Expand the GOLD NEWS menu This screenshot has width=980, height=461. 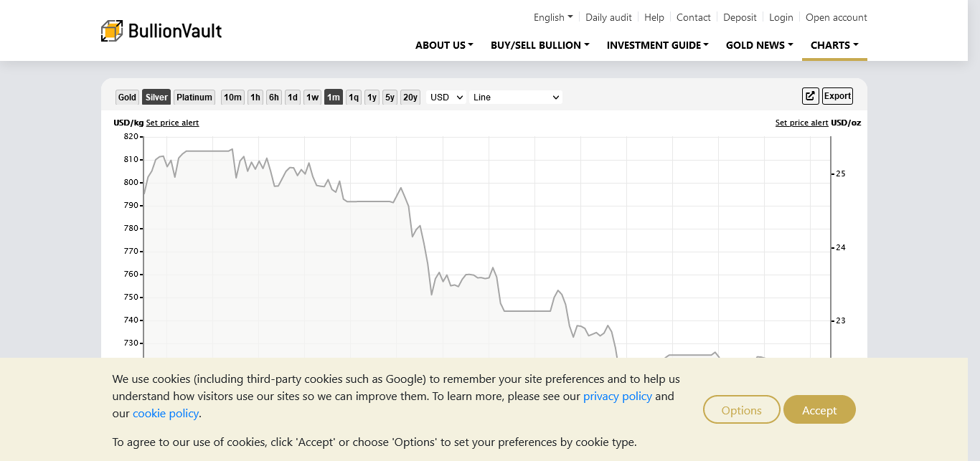(759, 45)
